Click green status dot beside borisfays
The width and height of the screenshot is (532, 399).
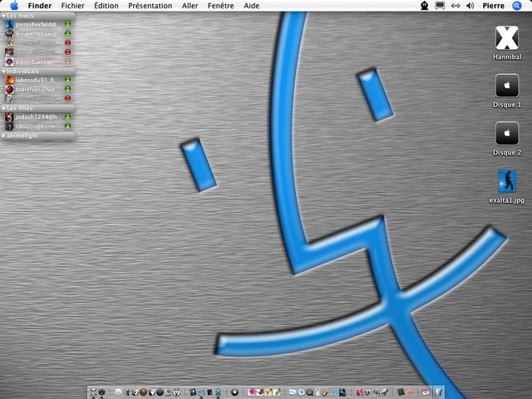click(x=68, y=89)
